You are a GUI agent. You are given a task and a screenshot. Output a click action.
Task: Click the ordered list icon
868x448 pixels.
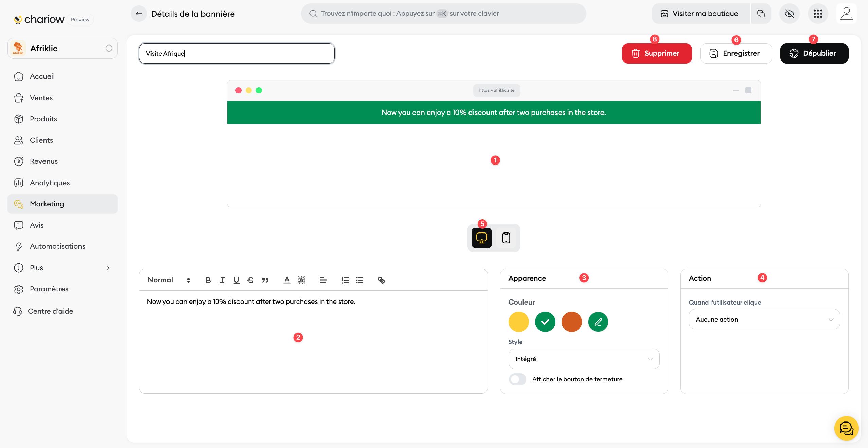point(345,280)
